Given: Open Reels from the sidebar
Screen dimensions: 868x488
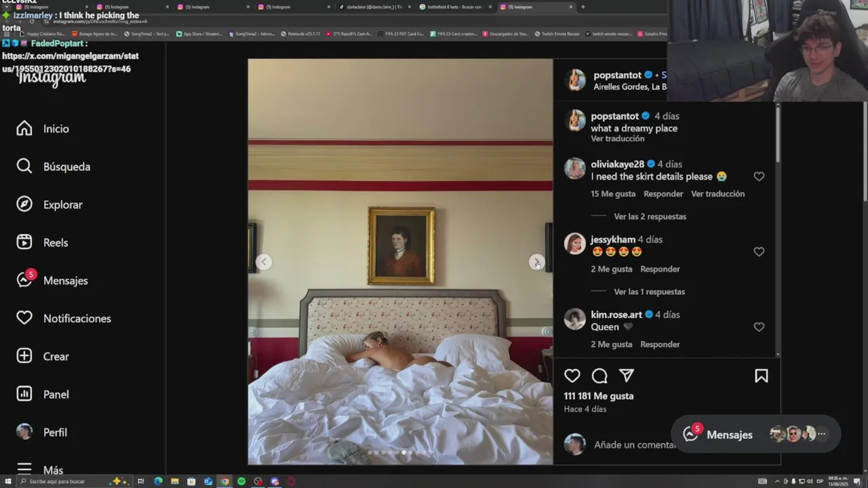Looking at the screenshot, I should point(43,243).
